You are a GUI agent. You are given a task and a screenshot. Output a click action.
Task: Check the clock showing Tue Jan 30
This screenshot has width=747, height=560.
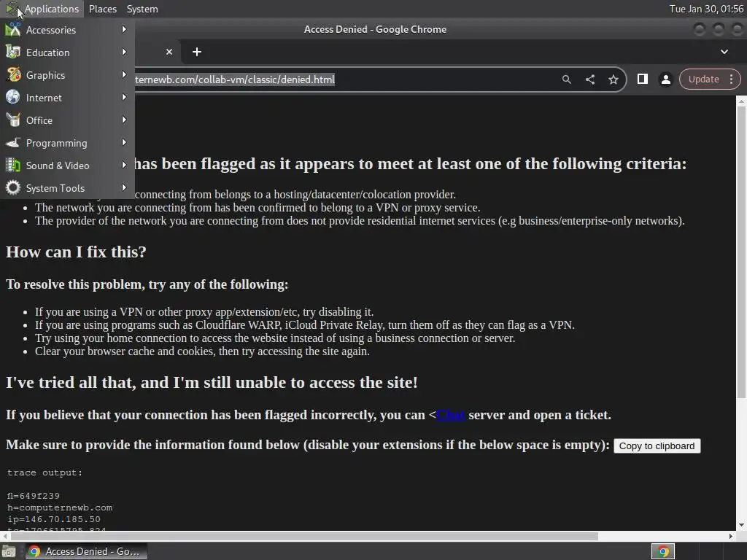tap(706, 9)
